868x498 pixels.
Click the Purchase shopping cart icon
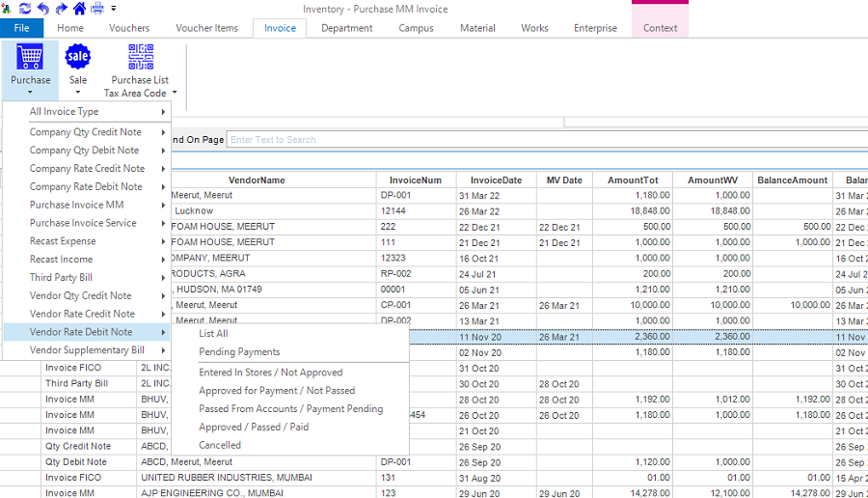pos(30,58)
